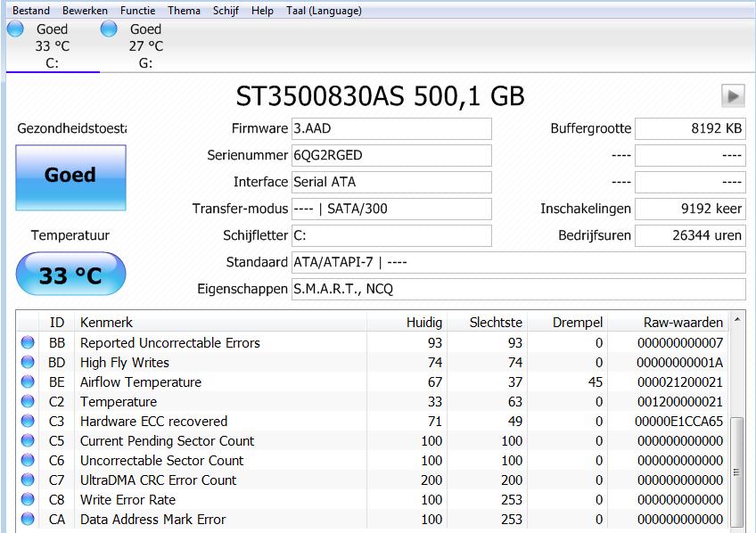Open the Bestand menu
756x533 pixels.
[30, 11]
